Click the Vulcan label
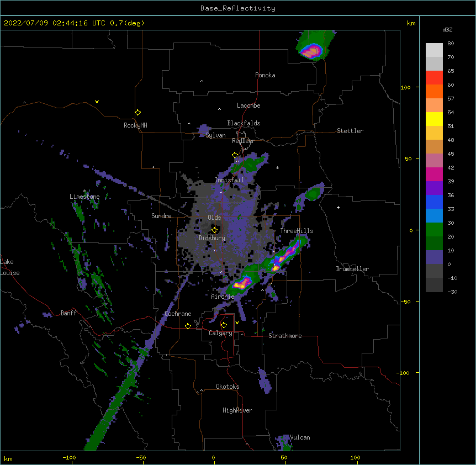The width and height of the screenshot is (476, 465). (x=300, y=437)
